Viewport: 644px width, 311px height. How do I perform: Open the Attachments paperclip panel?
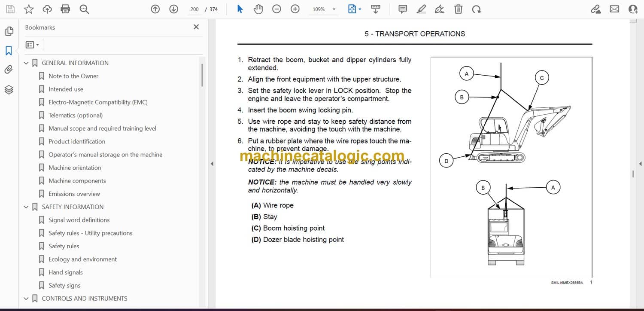pos(9,70)
